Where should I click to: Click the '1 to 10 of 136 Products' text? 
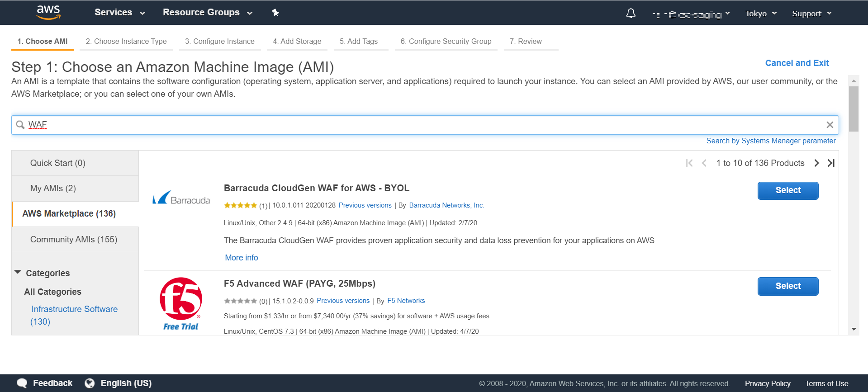[x=760, y=163]
